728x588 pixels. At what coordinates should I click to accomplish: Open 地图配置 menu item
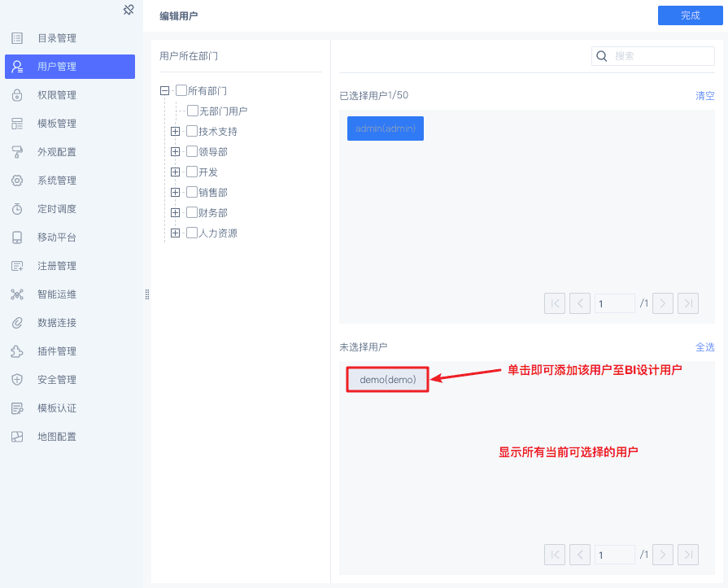(x=70, y=437)
